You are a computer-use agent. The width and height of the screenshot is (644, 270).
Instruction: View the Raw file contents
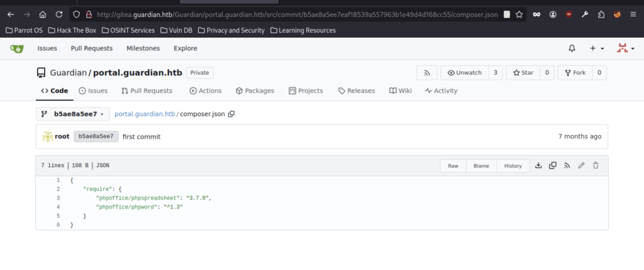[453, 166]
